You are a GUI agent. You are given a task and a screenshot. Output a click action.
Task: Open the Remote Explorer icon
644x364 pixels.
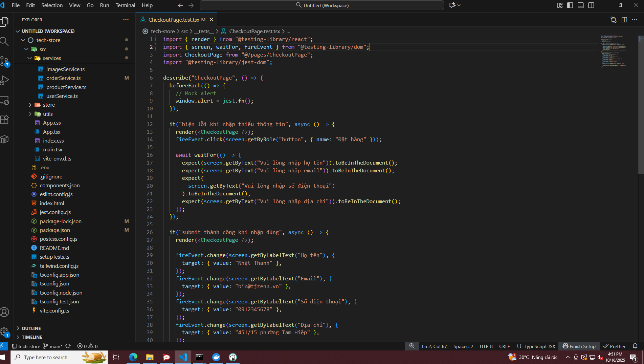coord(5,101)
